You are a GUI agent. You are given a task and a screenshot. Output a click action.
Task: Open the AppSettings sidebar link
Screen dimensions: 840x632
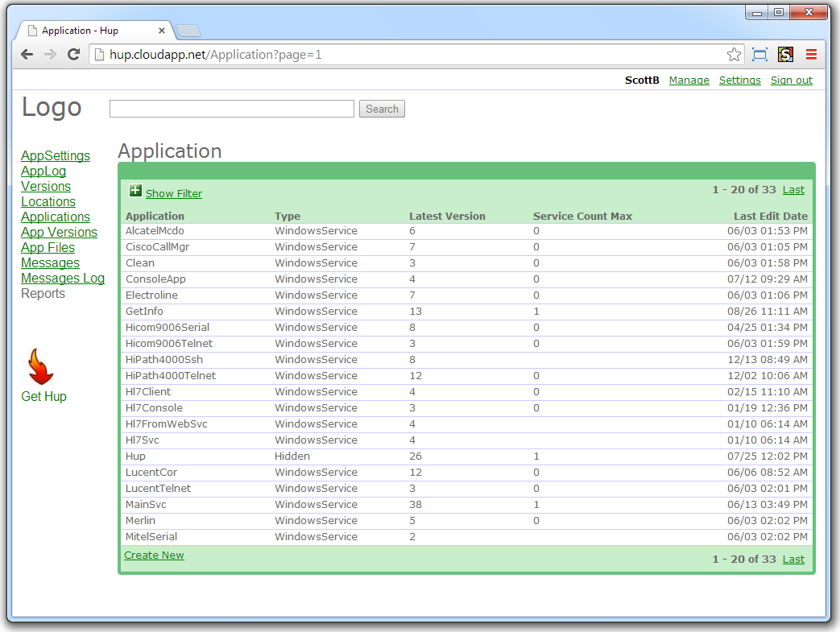56,156
